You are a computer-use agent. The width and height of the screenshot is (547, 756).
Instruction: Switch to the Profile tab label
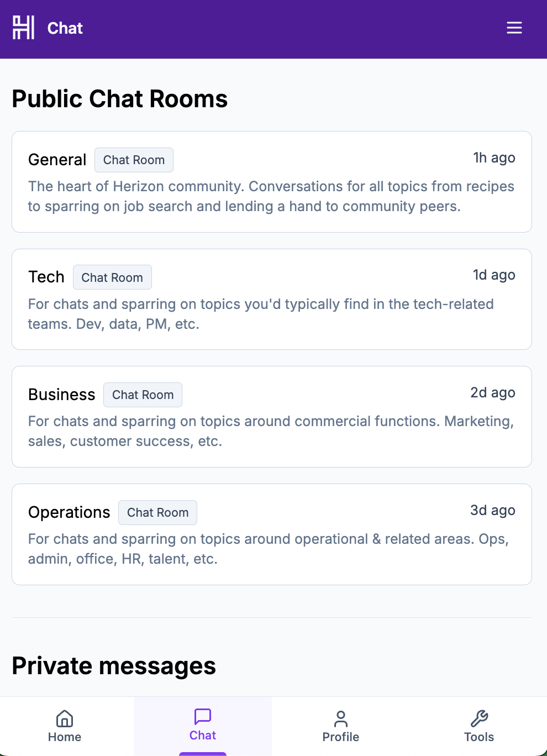click(341, 737)
